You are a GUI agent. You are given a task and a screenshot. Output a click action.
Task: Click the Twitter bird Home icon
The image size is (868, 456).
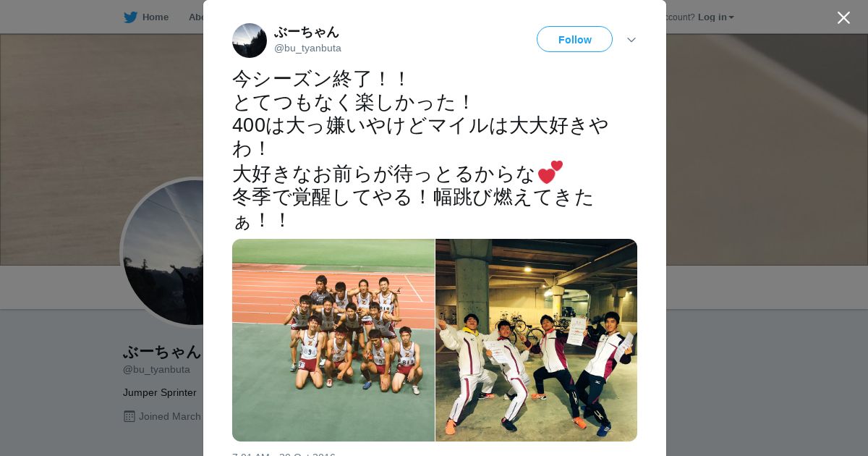coord(130,17)
